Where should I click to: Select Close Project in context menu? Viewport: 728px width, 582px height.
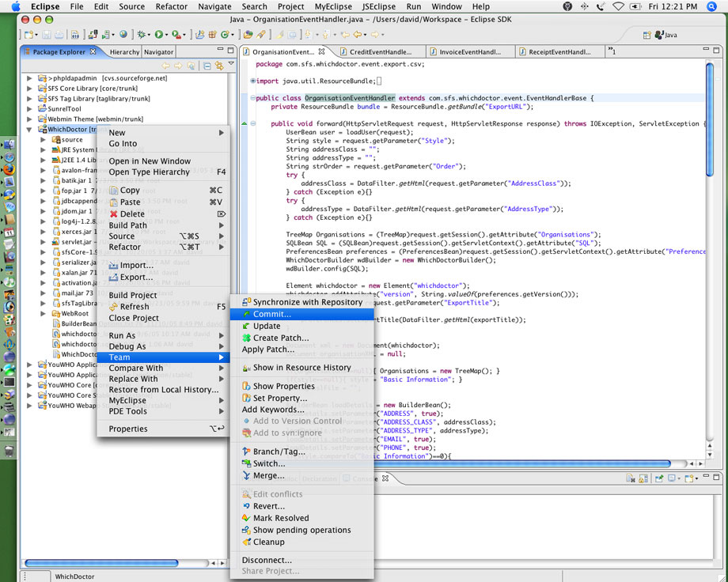[x=163, y=318]
